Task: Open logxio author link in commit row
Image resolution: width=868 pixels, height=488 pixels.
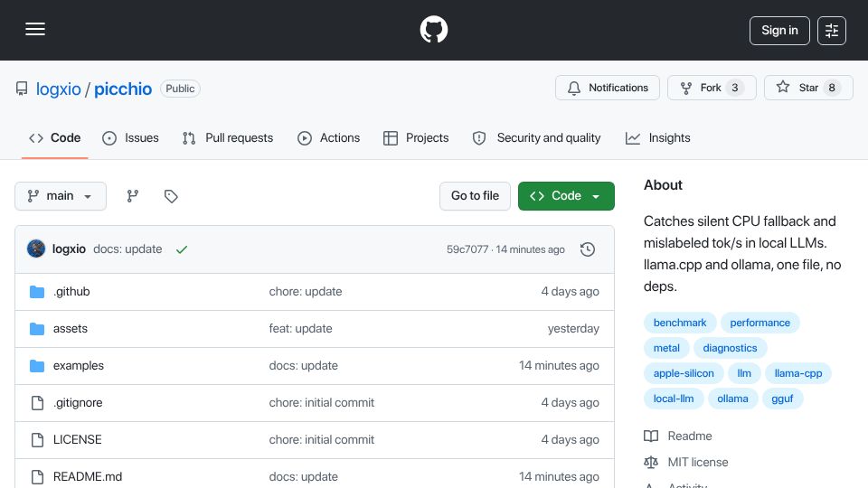Action: [x=69, y=249]
